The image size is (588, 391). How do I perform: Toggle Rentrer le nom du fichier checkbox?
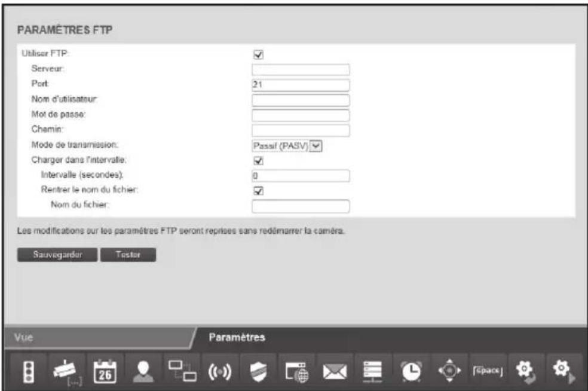coord(258,191)
